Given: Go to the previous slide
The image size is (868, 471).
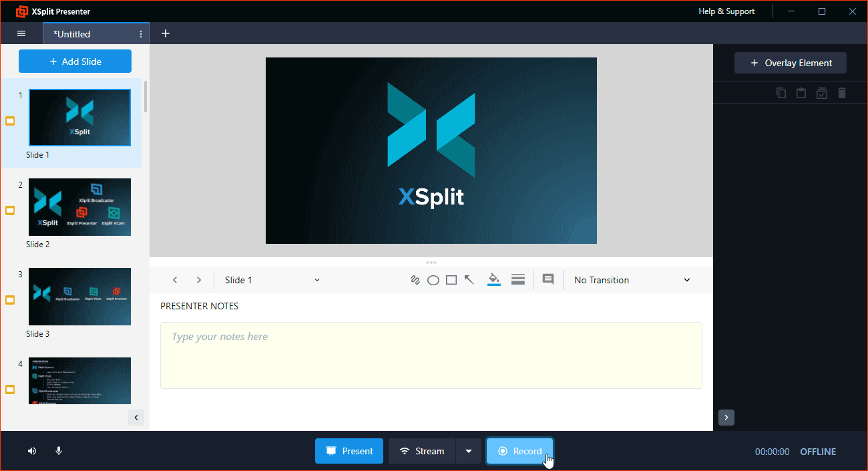Looking at the screenshot, I should point(175,280).
